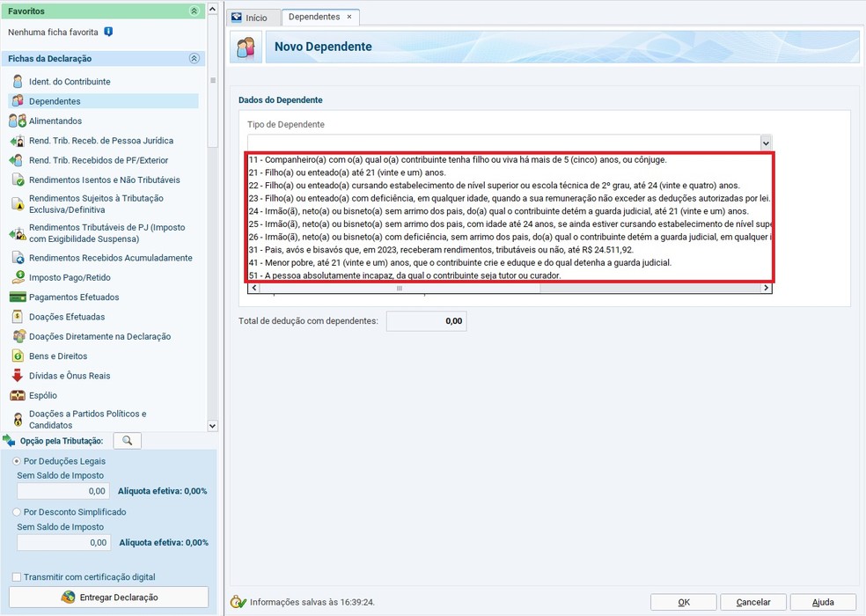Click the Pagamentos Efetuados card icon

18,297
